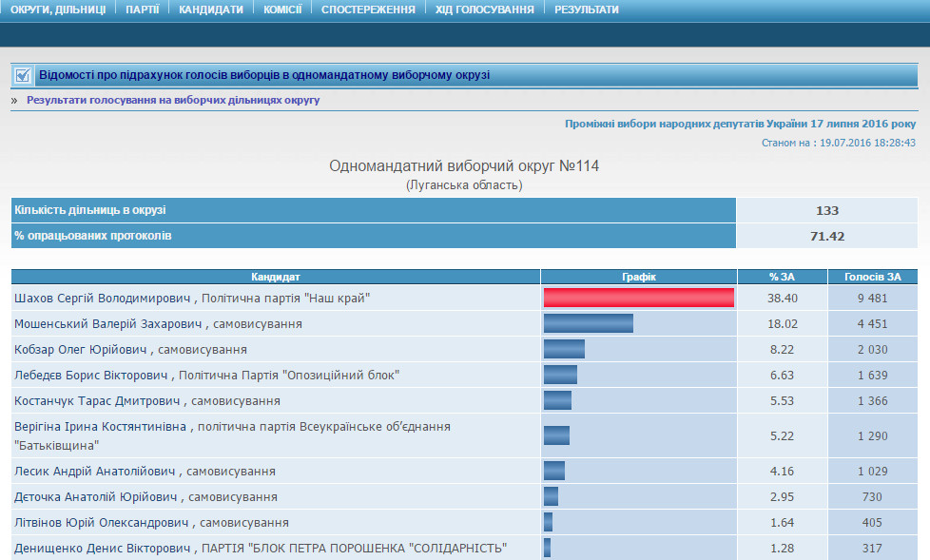Open the ХІД ГОЛОСУВАННЯ menu
Image resolution: width=930 pixels, height=560 pixels.
(x=485, y=10)
